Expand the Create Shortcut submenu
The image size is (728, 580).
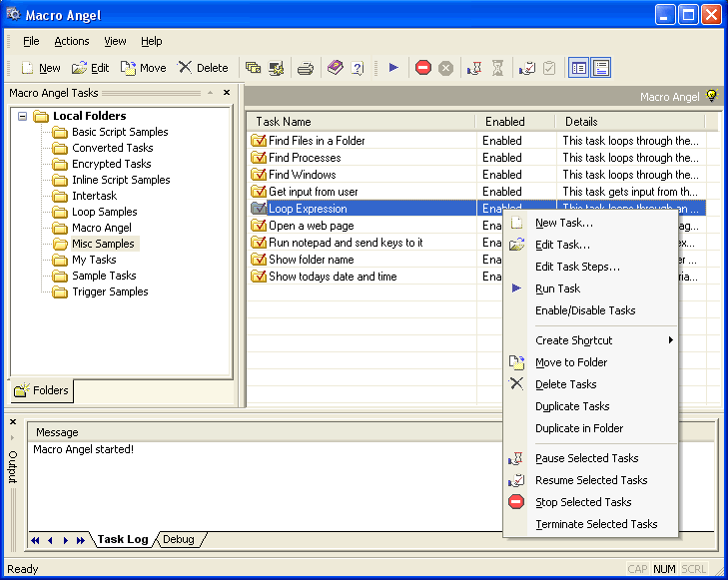590,340
